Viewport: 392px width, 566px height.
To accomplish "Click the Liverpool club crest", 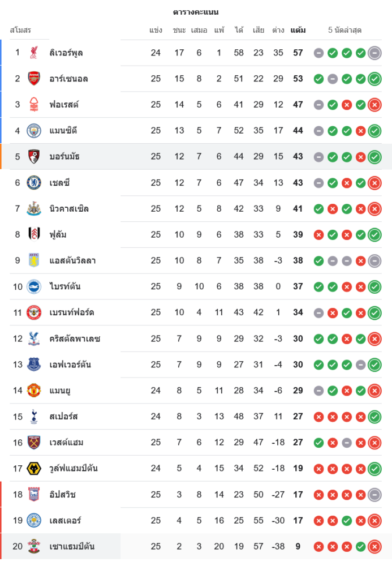I will 34,53.
